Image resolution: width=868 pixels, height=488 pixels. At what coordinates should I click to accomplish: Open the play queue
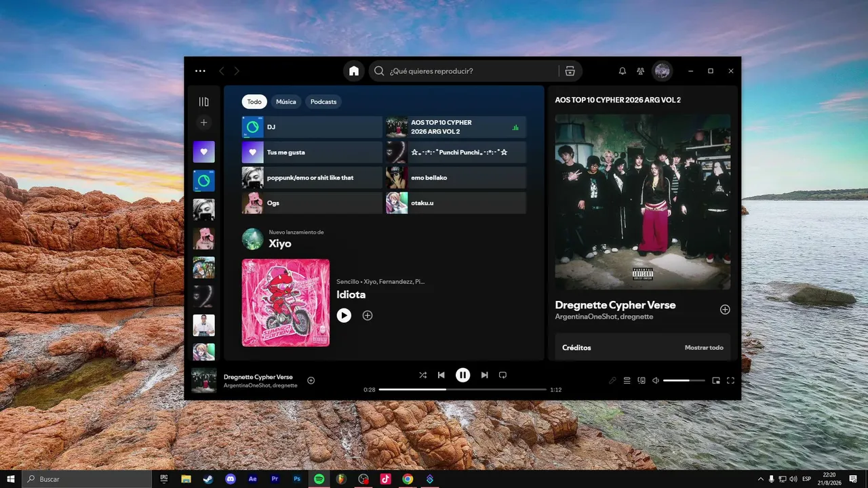coord(627,380)
